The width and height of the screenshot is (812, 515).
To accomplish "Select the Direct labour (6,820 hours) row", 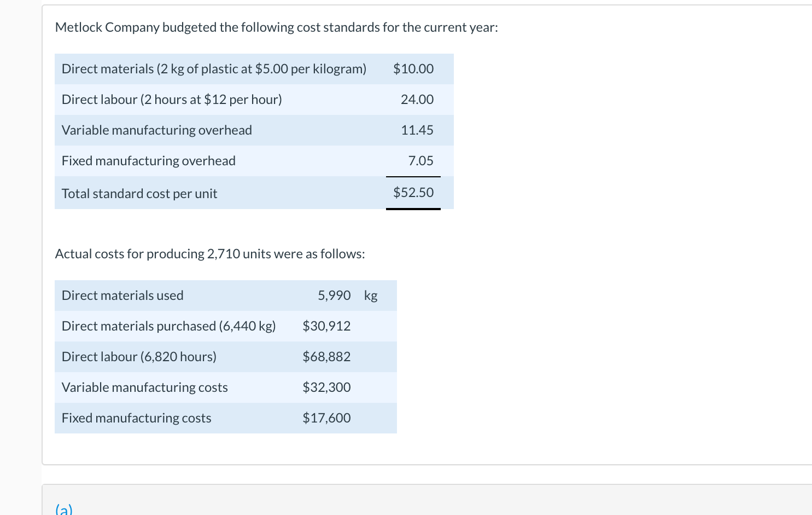I will [x=138, y=357].
